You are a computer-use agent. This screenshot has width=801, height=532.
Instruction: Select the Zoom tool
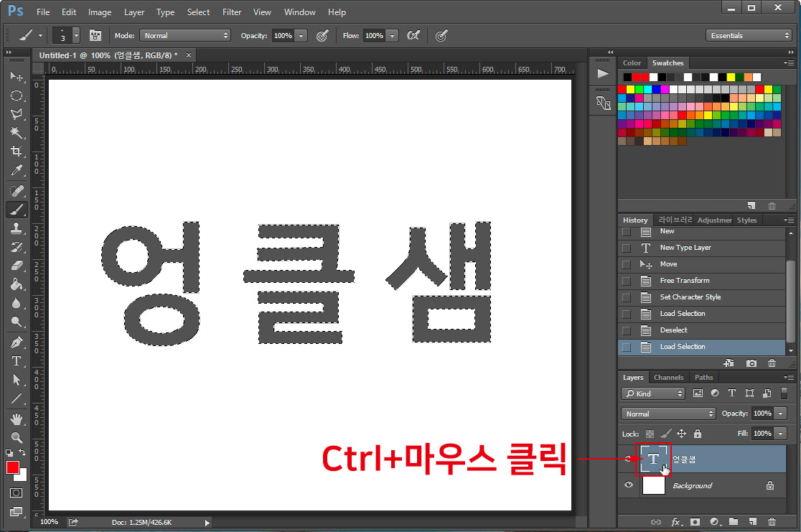point(17,438)
